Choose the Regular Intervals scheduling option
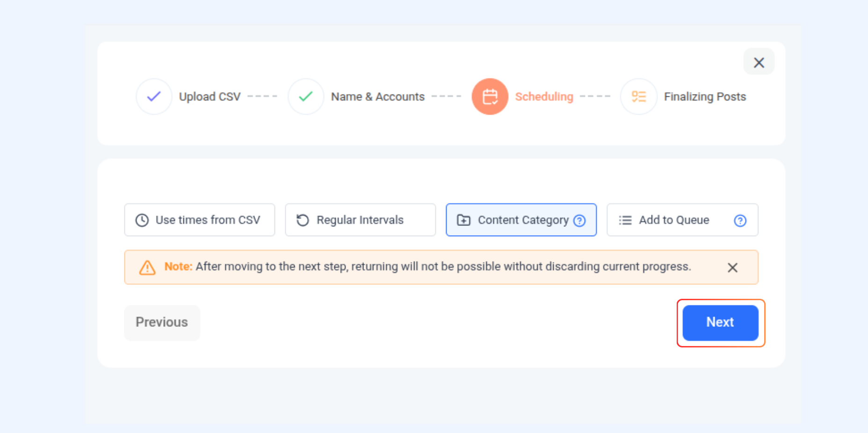 pyautogui.click(x=361, y=220)
